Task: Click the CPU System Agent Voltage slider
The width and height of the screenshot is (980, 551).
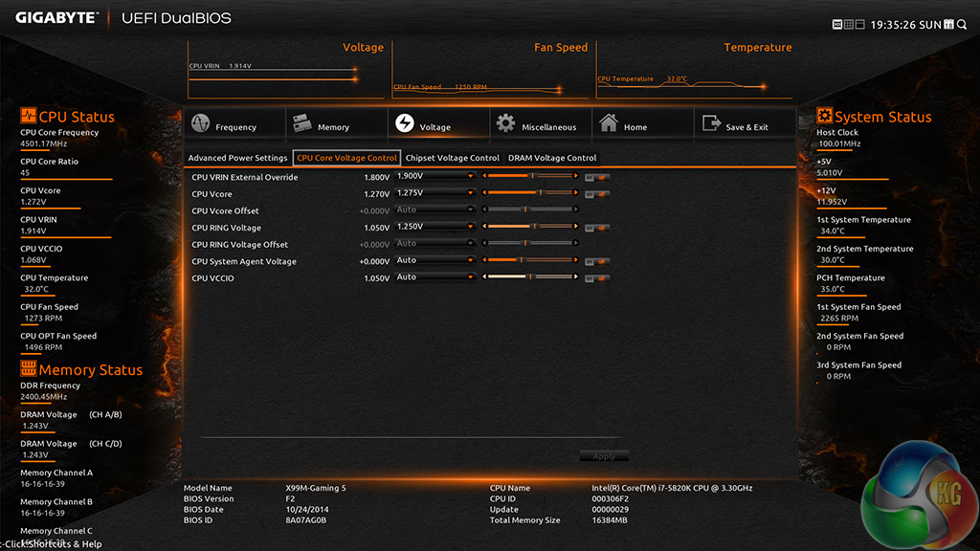Action: 530,260
